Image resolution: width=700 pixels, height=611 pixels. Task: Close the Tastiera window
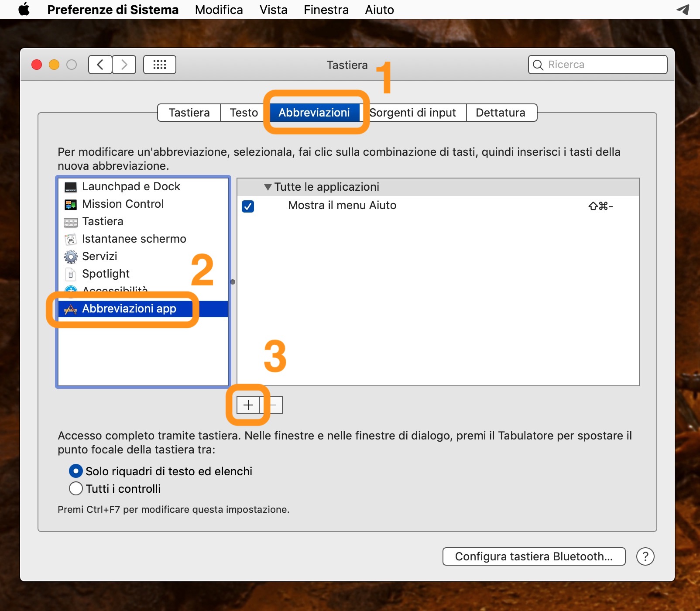pos(37,65)
